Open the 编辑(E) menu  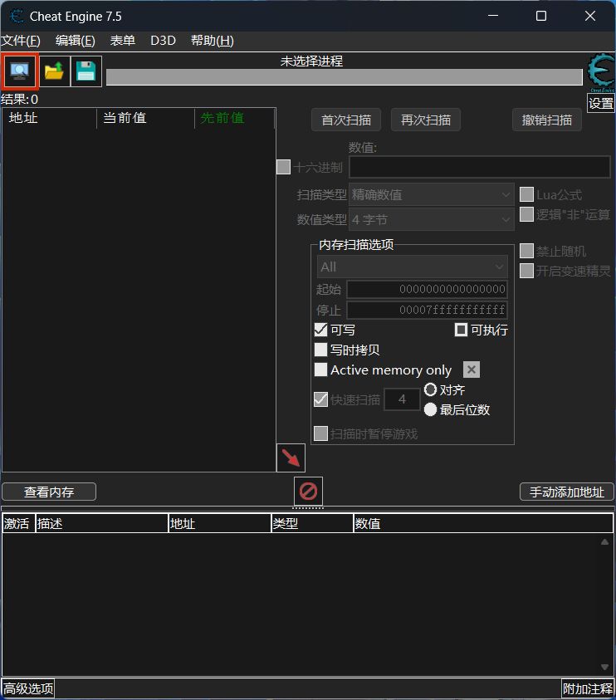point(76,41)
